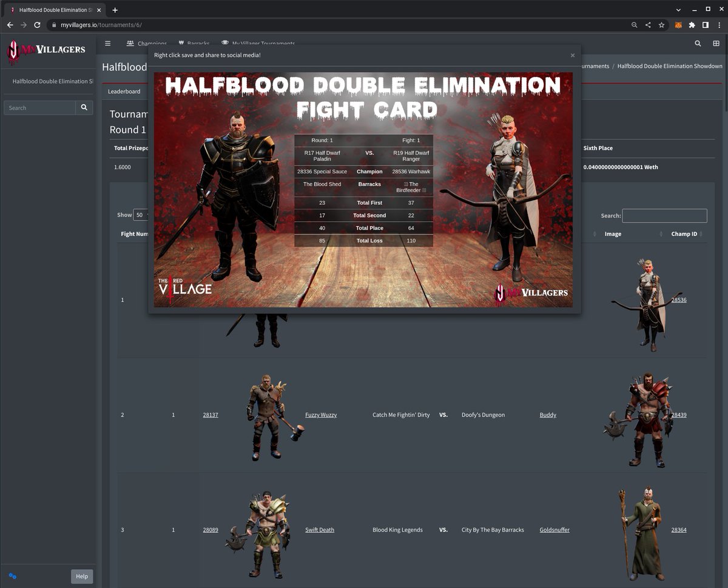
Task: Open Halfblood Double Elimination Showdown breadcrumb
Action: (x=670, y=66)
